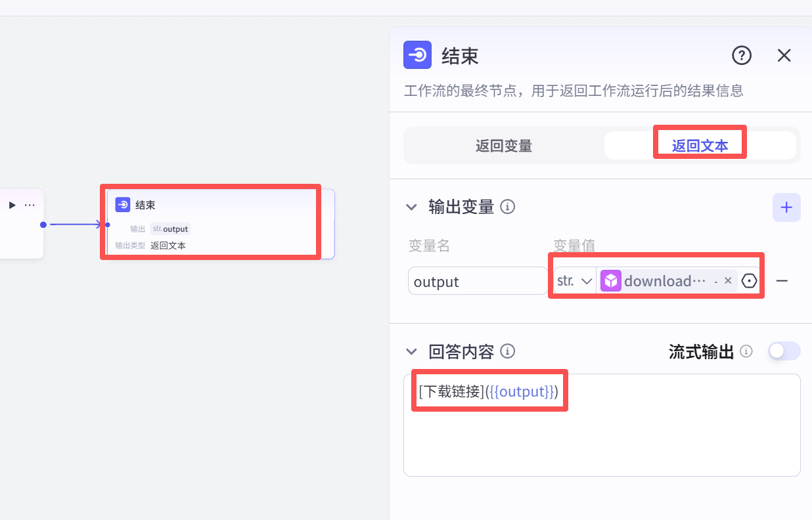Click the info icon beside 回答内容
The height and width of the screenshot is (520, 812).
click(x=507, y=352)
